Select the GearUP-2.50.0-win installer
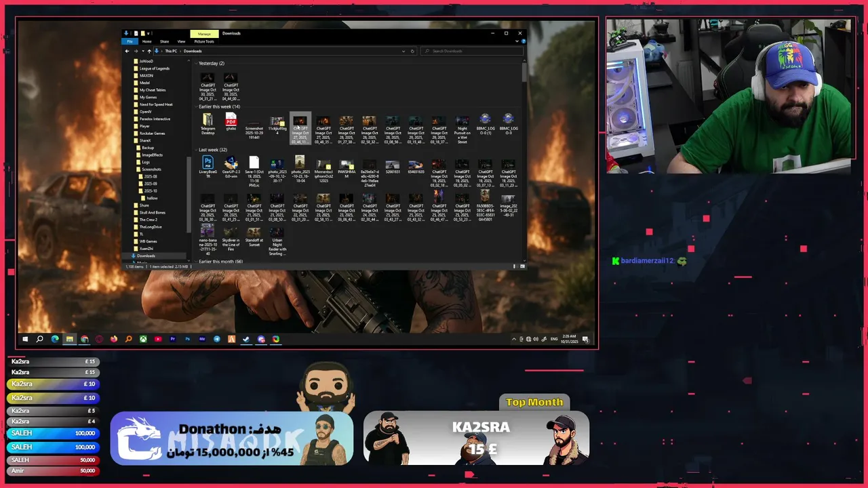This screenshot has width=868, height=488. [x=231, y=167]
